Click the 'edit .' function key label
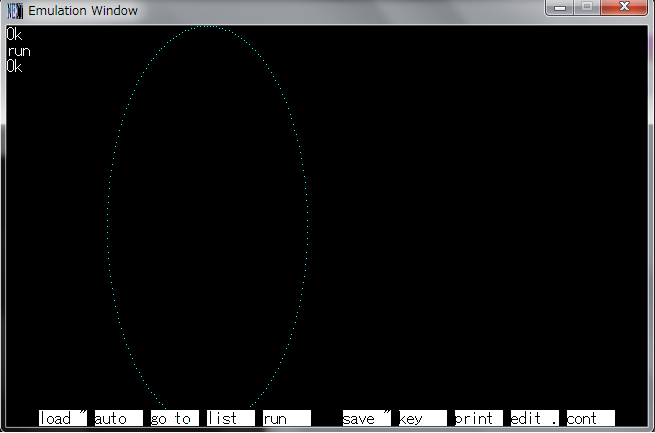 coord(534,418)
